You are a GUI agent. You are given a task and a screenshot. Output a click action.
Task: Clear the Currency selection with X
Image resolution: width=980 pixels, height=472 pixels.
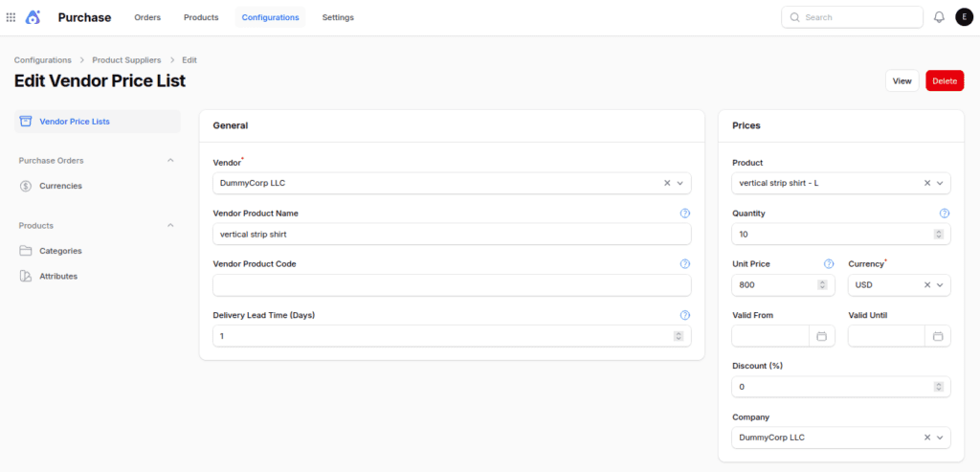click(x=927, y=285)
